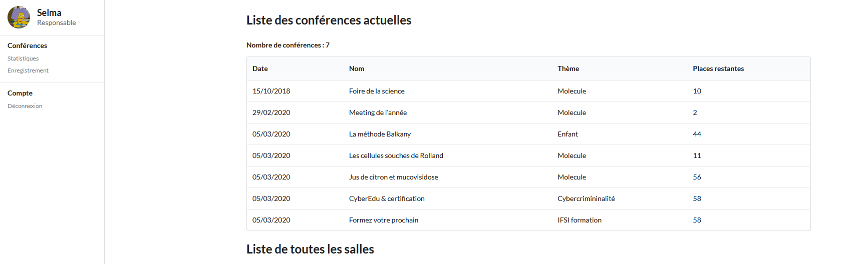The width and height of the screenshot is (868, 264).
Task: Click the IFSI formation theme cell
Action: pyautogui.click(x=580, y=220)
